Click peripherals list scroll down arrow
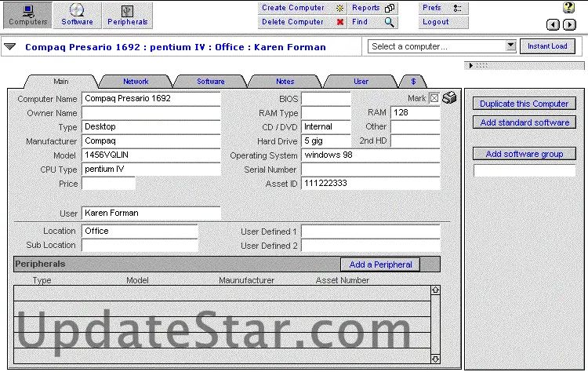 coord(435,359)
